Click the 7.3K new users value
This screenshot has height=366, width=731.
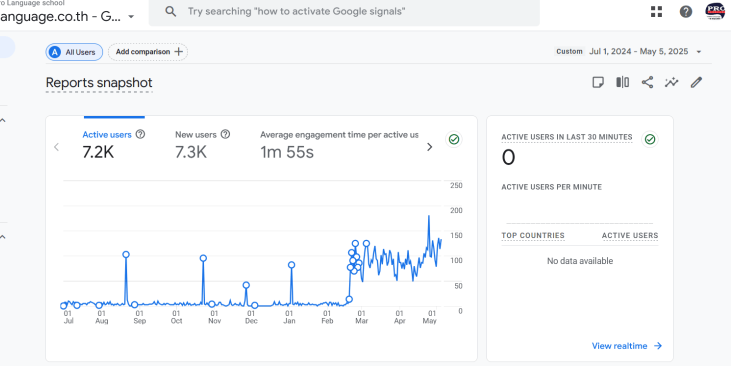coord(191,152)
